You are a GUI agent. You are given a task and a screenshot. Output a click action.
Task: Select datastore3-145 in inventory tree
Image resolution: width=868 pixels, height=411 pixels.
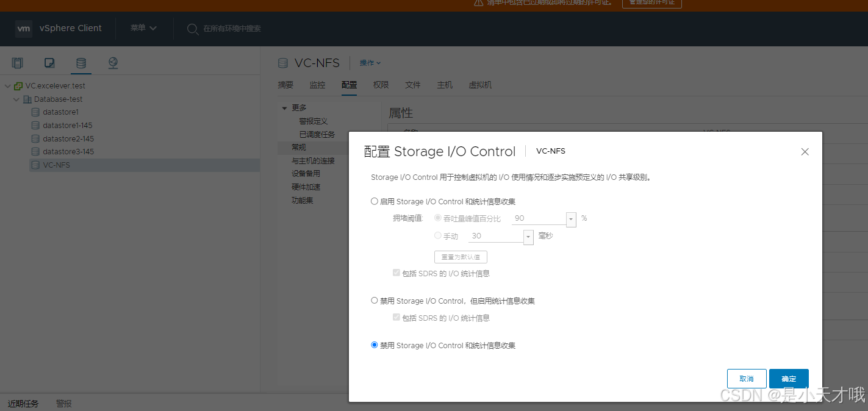point(68,152)
